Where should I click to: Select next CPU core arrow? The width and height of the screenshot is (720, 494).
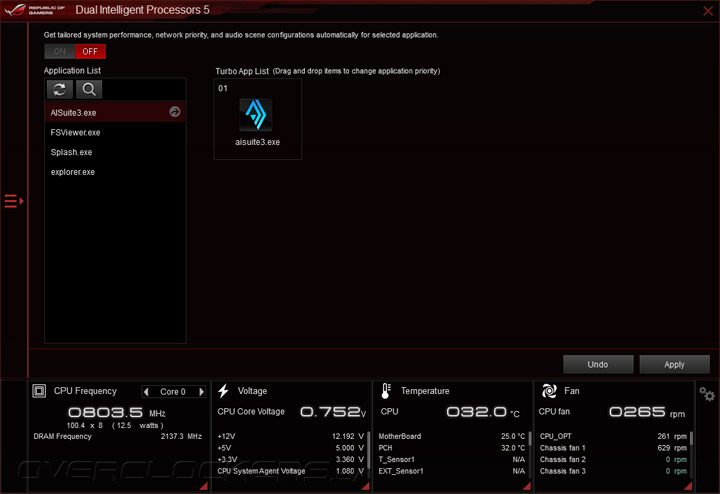click(x=201, y=392)
